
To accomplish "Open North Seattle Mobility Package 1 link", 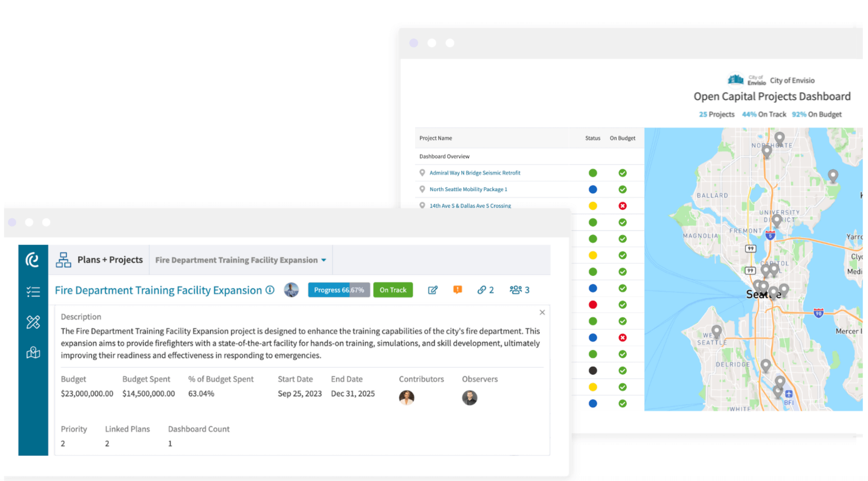I will 468,189.
